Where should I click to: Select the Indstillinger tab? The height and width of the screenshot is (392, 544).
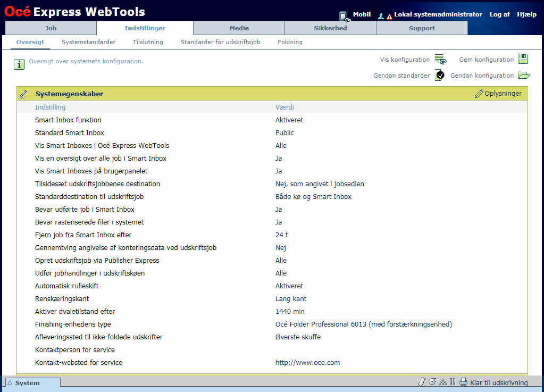(145, 28)
